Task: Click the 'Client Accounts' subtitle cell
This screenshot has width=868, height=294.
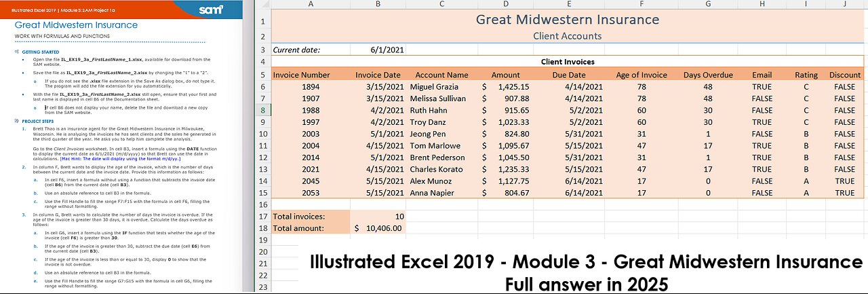Action: coord(567,36)
